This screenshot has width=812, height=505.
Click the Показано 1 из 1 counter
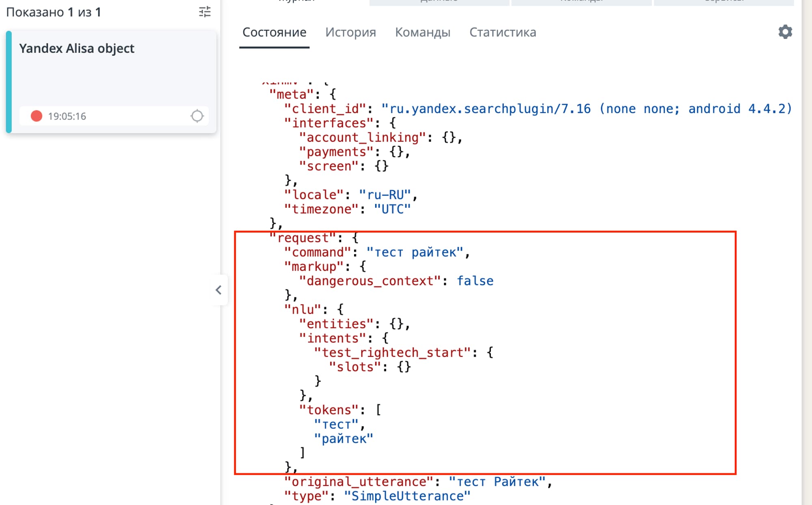click(53, 12)
